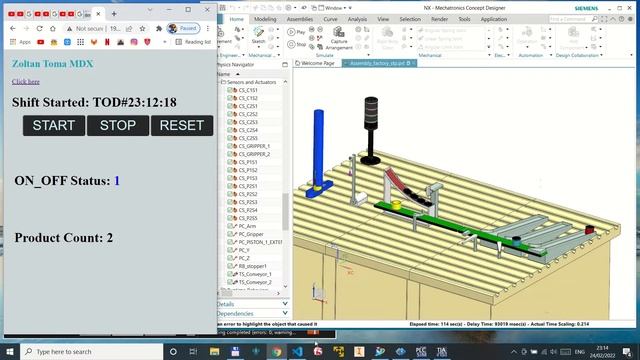Follow the Click here link
The image size is (640, 360).
tap(26, 82)
